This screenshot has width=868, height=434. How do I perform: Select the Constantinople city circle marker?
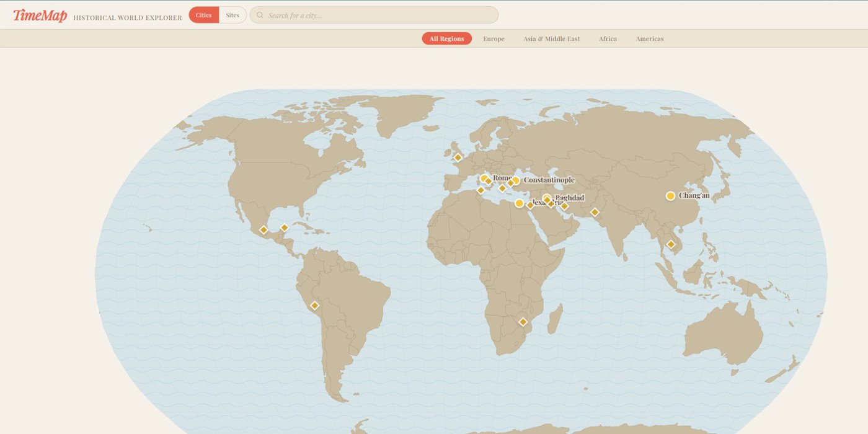click(x=515, y=180)
